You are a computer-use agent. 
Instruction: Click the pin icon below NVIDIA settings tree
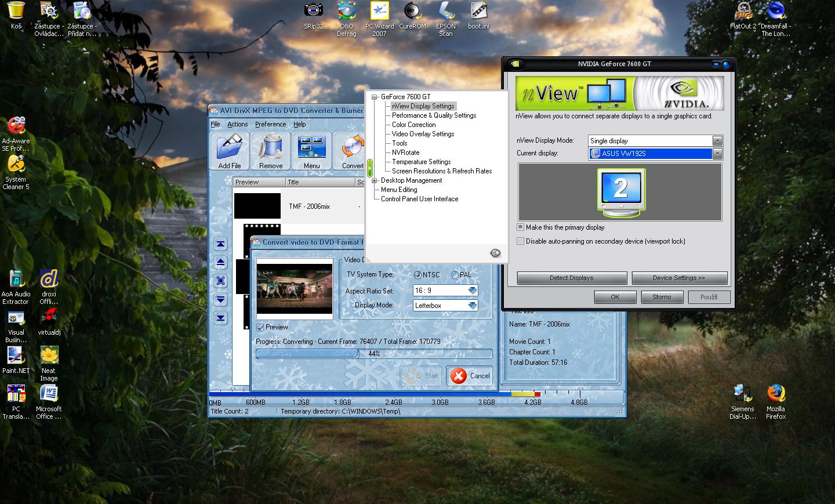click(495, 253)
